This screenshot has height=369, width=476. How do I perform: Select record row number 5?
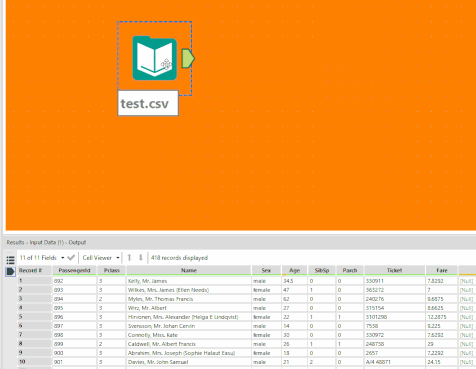click(x=35, y=317)
